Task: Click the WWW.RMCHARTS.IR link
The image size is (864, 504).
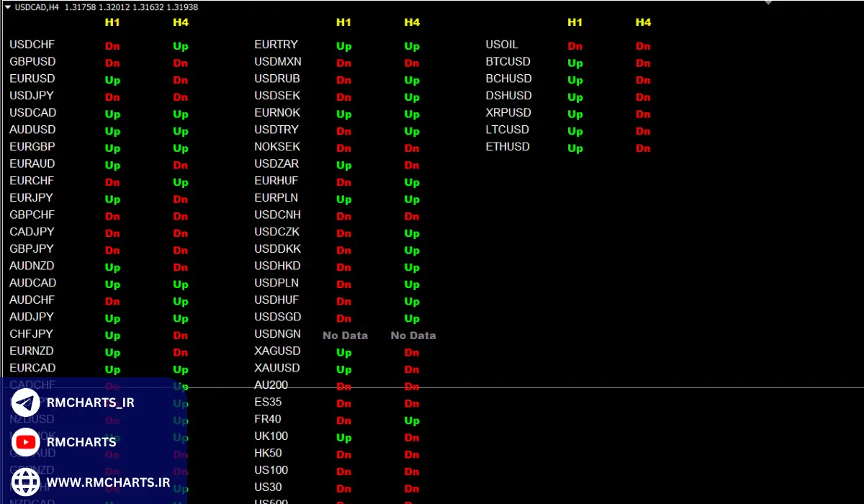Action: pos(107,482)
